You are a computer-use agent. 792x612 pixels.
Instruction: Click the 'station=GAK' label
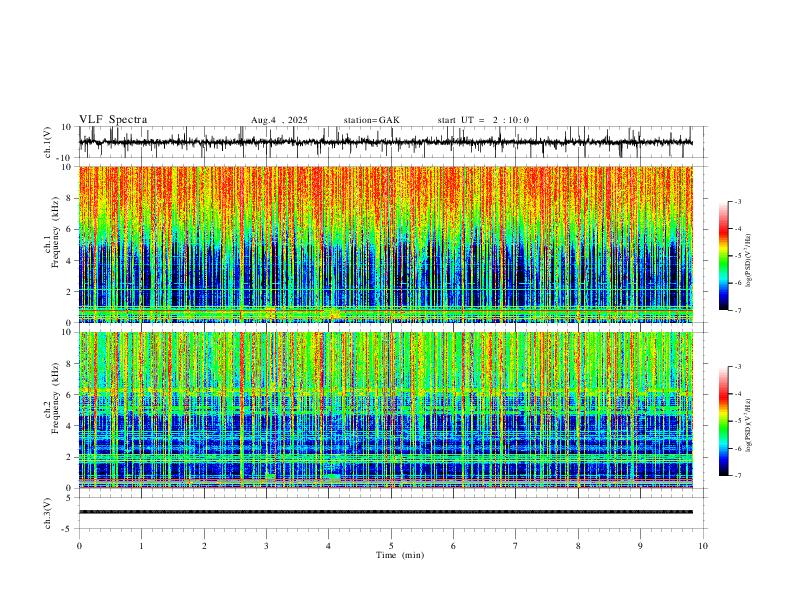371,120
